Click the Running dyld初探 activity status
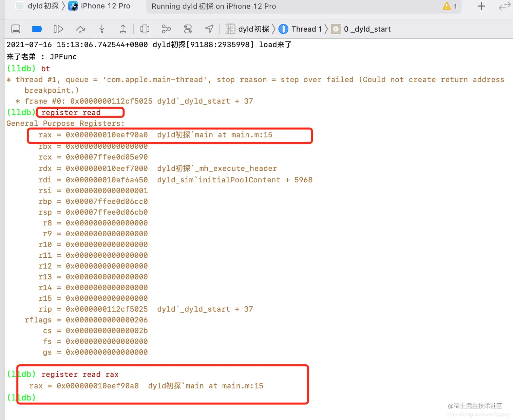Viewport: 513px width, 420px height. point(214,6)
